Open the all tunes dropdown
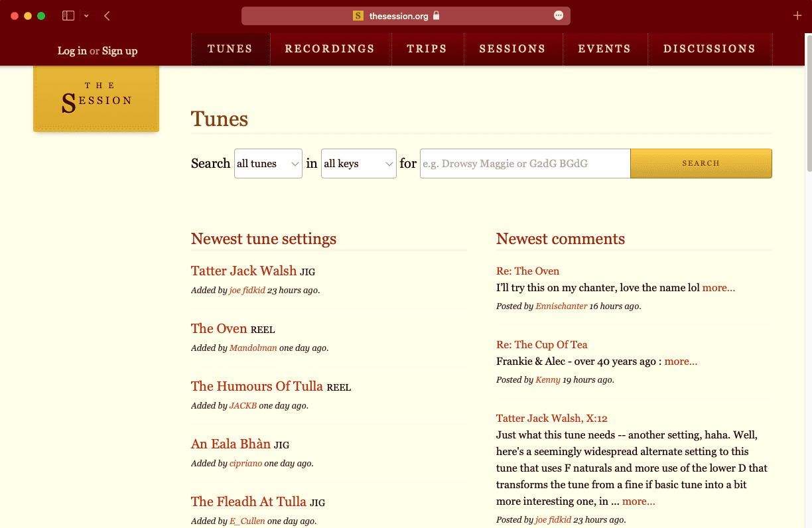This screenshot has width=812, height=528. tap(268, 163)
